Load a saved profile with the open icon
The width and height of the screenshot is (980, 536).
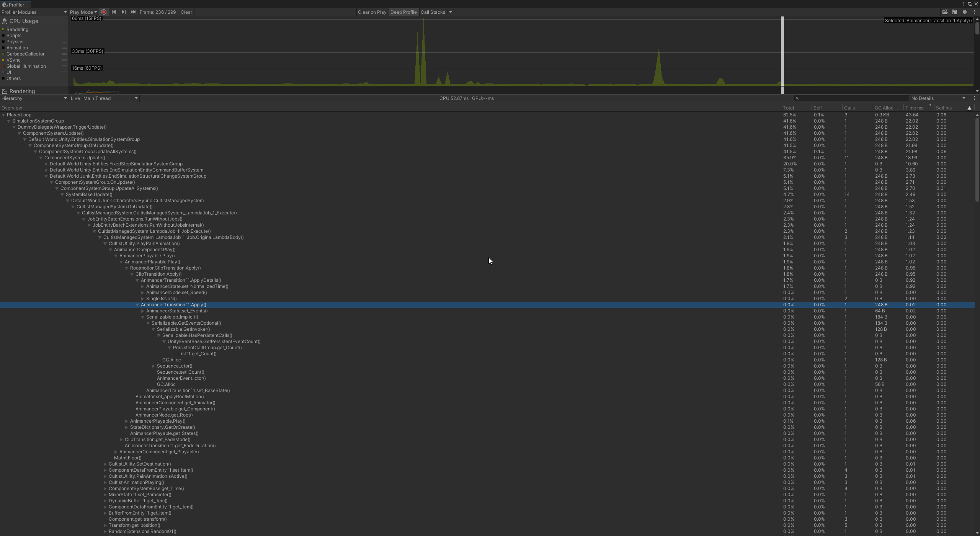coord(945,12)
